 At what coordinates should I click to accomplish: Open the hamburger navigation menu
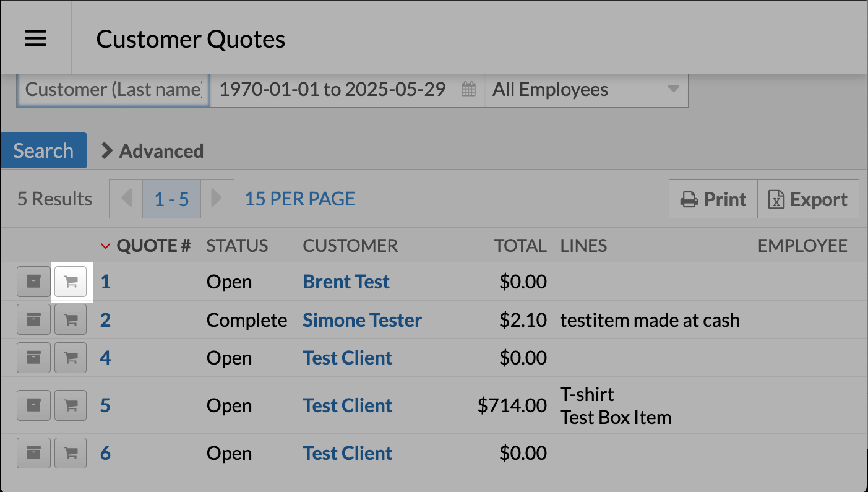click(x=35, y=38)
